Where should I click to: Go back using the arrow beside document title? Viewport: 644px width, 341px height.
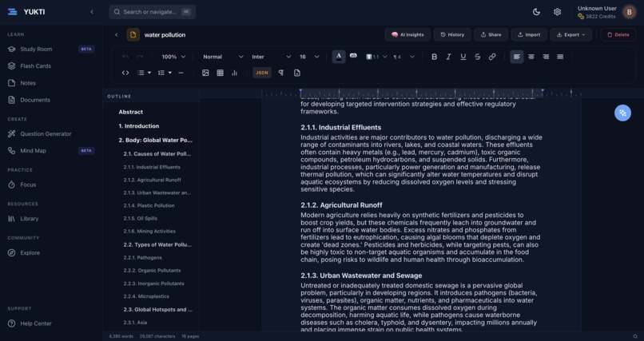click(x=116, y=35)
